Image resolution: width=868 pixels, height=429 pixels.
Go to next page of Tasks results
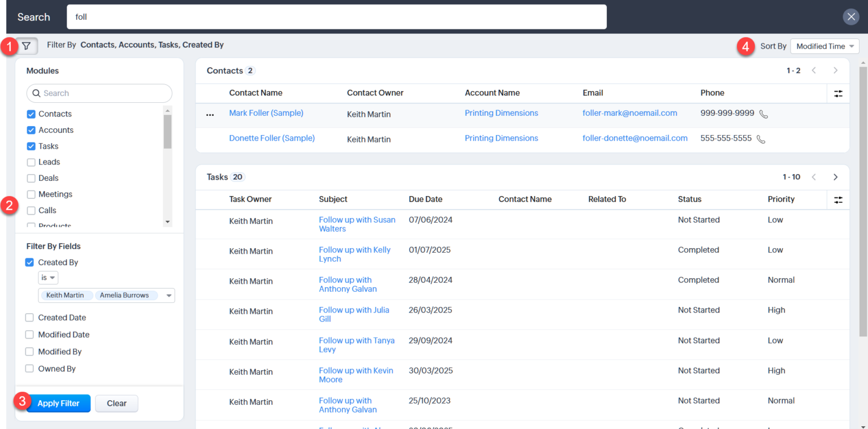[835, 176]
